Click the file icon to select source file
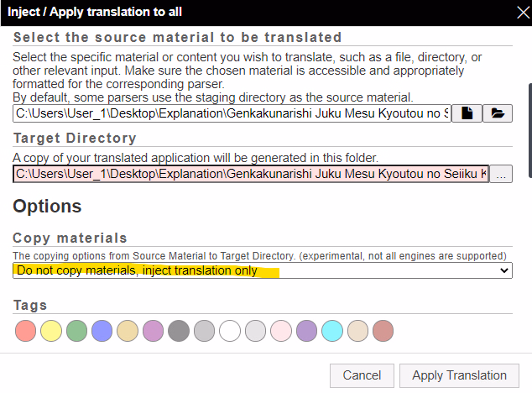Image resolution: width=532 pixels, height=393 pixels. coord(467,113)
